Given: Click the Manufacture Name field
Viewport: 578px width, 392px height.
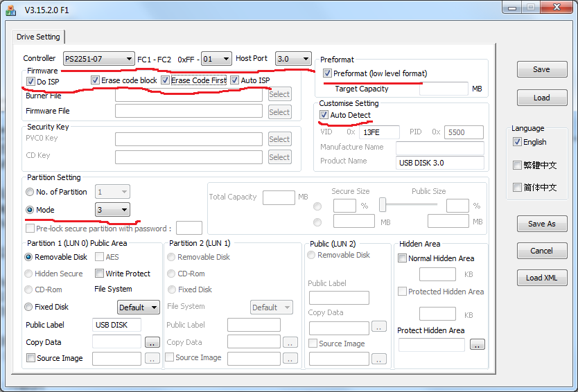Looking at the screenshot, I should [x=440, y=148].
